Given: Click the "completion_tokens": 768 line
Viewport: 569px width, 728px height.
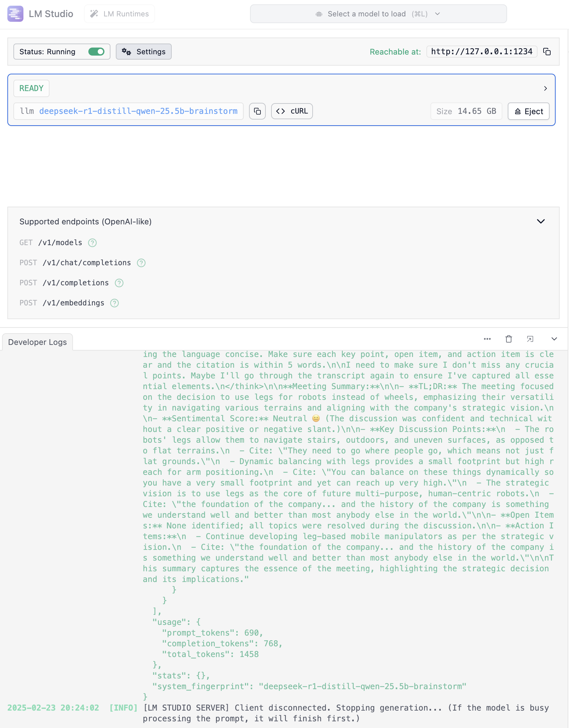Looking at the screenshot, I should 222,644.
